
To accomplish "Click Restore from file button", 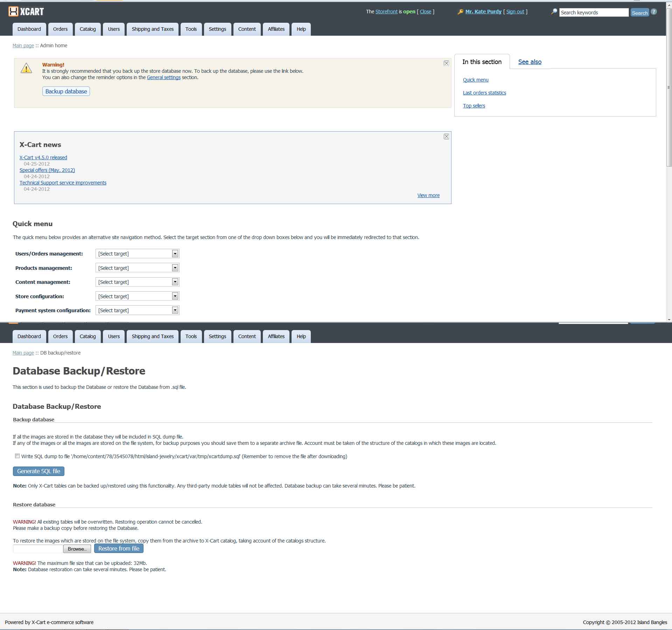I will pos(119,548).
